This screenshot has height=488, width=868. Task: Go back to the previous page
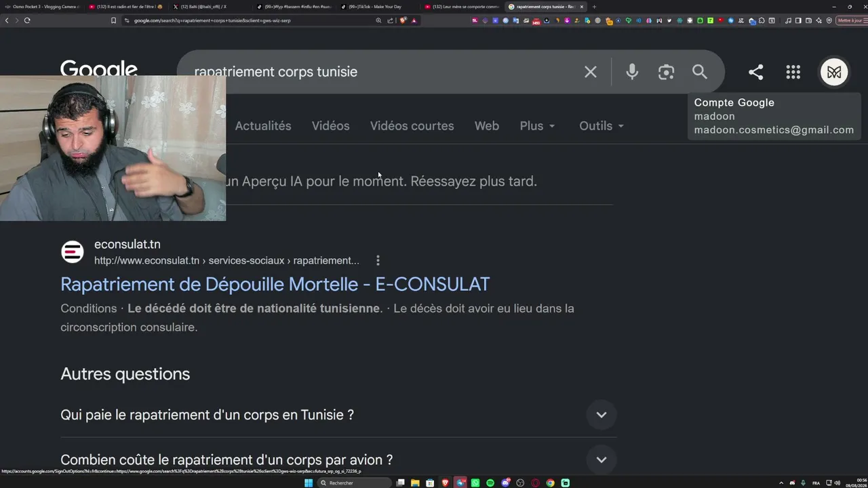(x=7, y=20)
